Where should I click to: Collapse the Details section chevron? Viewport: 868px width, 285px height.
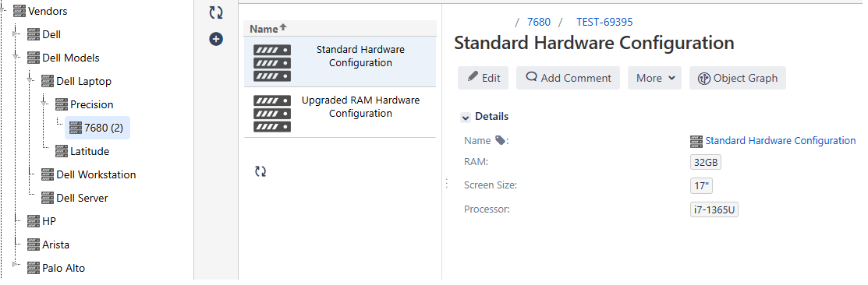pos(465,117)
